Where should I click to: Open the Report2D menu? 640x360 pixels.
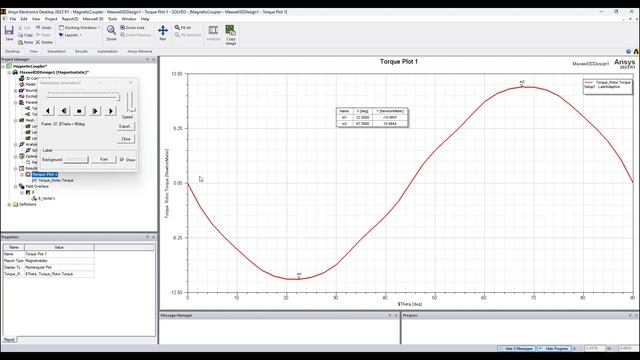click(x=70, y=19)
